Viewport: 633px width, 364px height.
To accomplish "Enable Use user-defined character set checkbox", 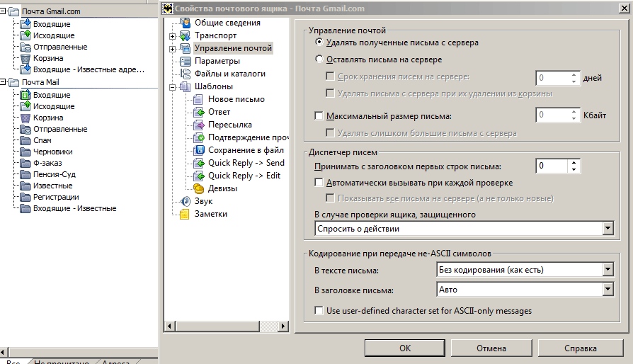I will [319, 310].
